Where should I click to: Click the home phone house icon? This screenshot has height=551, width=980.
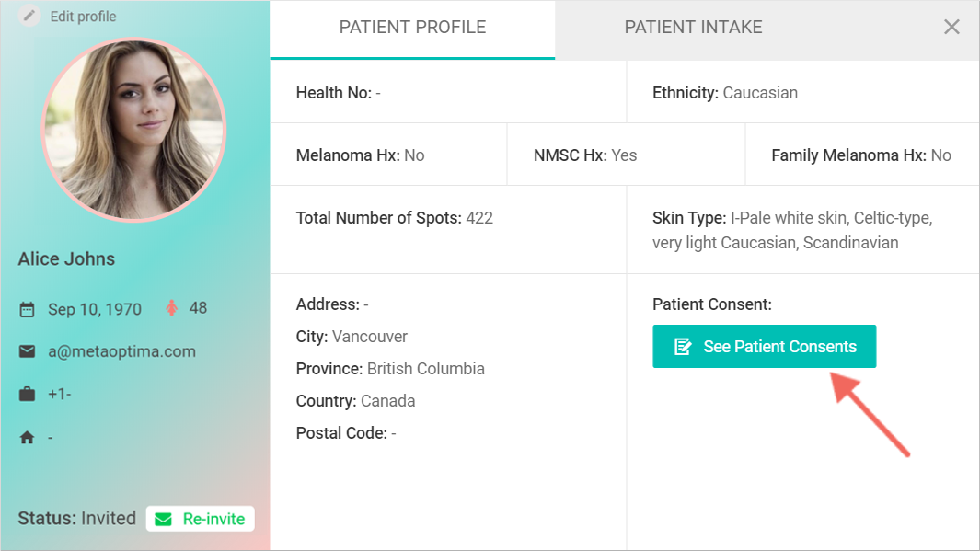27,438
